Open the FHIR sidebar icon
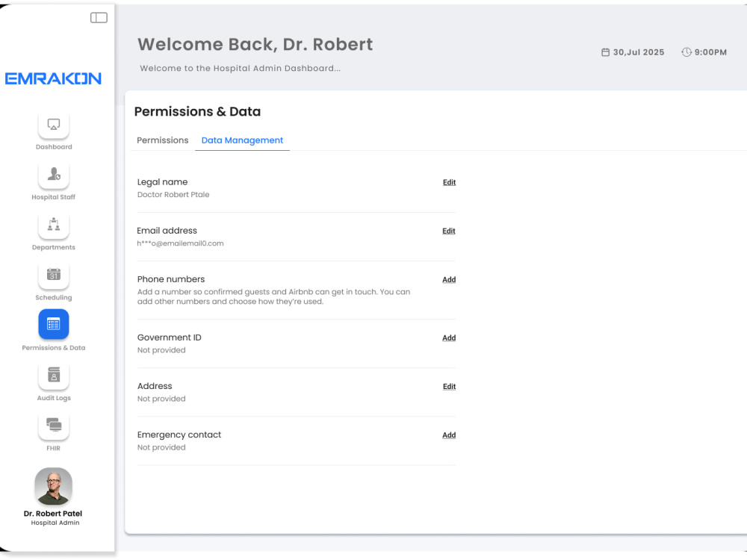 pyautogui.click(x=53, y=426)
